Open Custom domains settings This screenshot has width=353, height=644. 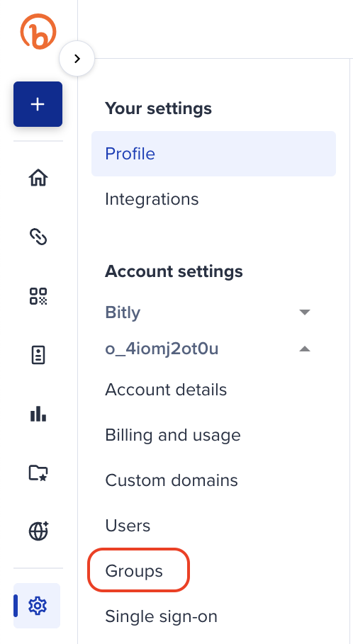click(172, 480)
